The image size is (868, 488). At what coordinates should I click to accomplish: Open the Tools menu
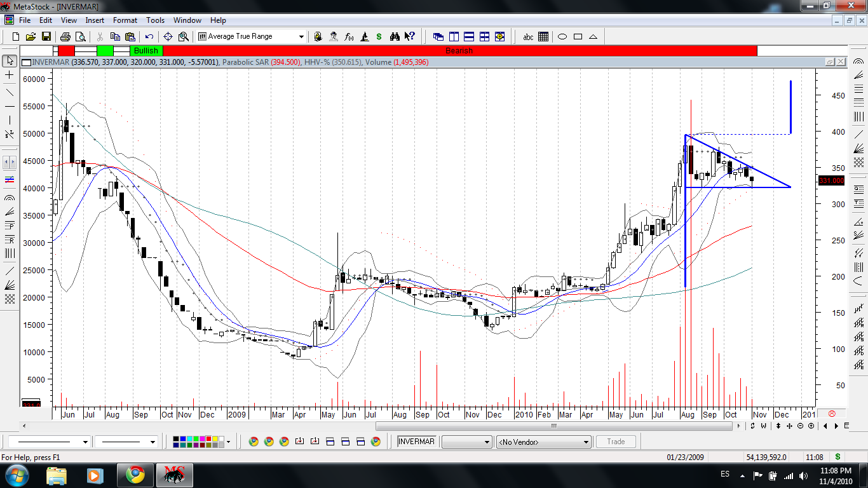point(155,20)
